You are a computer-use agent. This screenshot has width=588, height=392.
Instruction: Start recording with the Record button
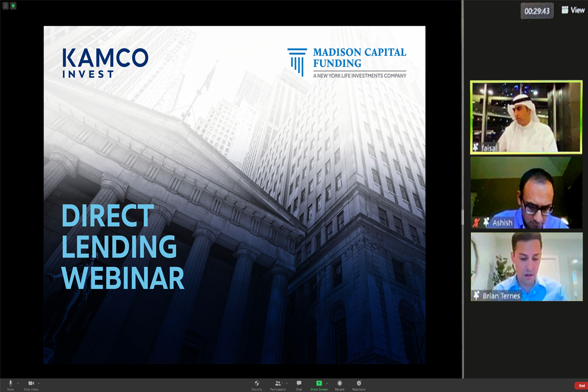340,385
